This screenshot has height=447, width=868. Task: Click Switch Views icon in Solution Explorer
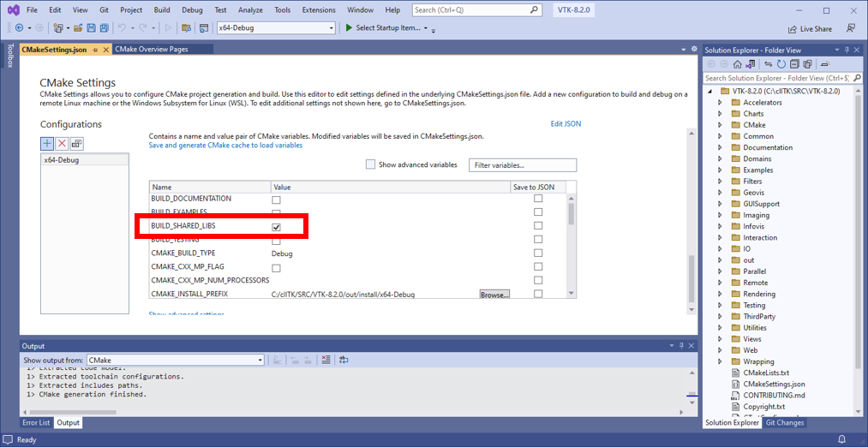(750, 64)
